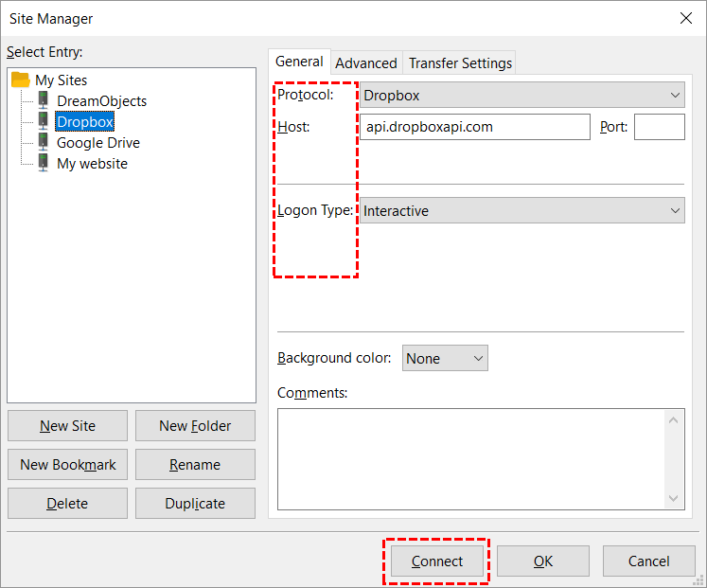
Task: Select the My Sites folder label
Action: coord(62,80)
